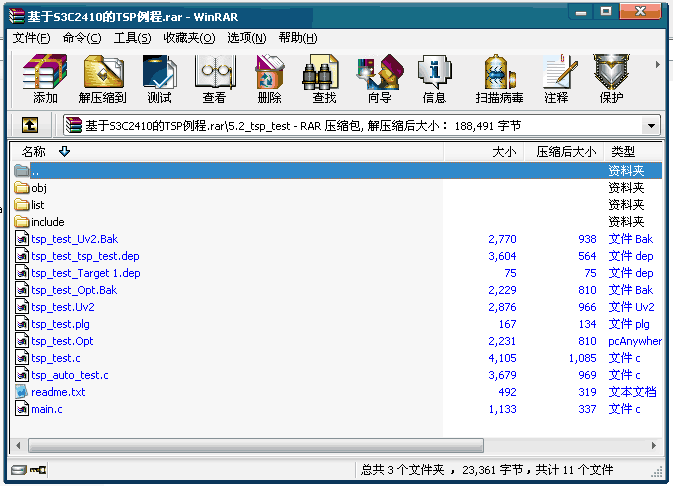The width and height of the screenshot is (673, 486).
Task: Click size value 4,105 of tsp_test.c
Action: (502, 358)
